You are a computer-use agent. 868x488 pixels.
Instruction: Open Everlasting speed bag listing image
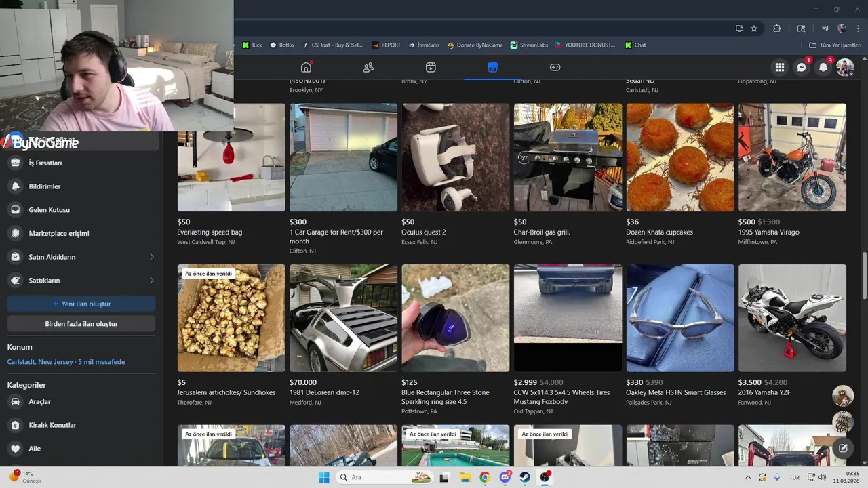coord(231,157)
